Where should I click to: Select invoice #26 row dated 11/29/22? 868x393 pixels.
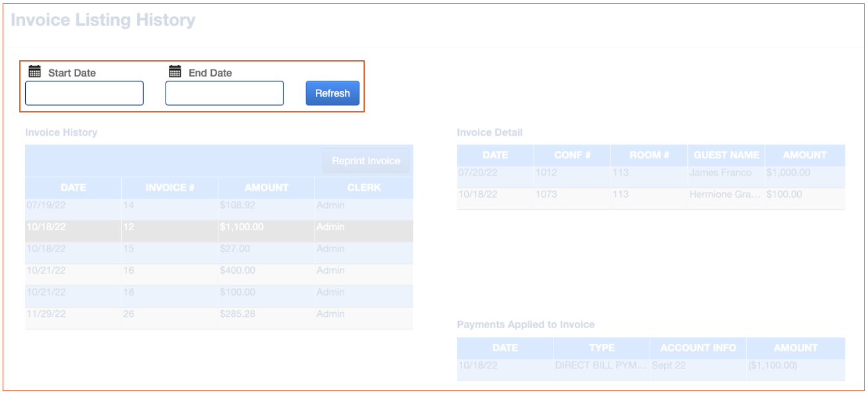coord(218,314)
